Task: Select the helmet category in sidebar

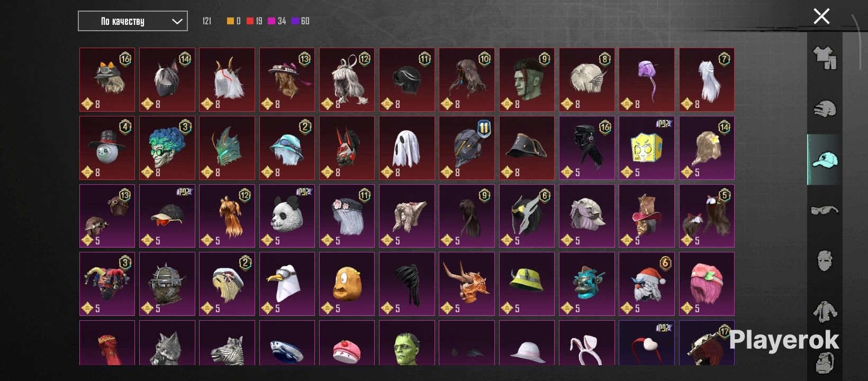Action: pyautogui.click(x=825, y=108)
